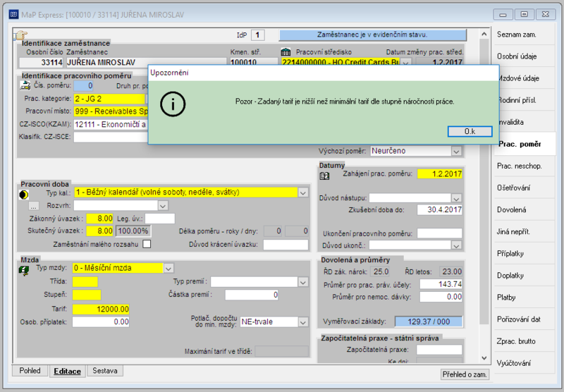Confirm the warning with O.k button
The image size is (564, 392).
[470, 132]
